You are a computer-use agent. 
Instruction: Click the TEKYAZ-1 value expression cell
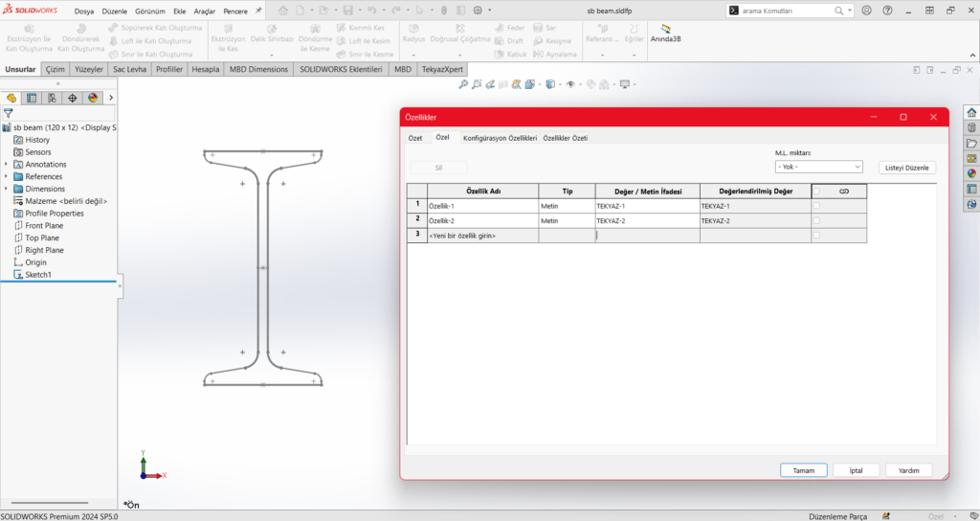pos(648,206)
